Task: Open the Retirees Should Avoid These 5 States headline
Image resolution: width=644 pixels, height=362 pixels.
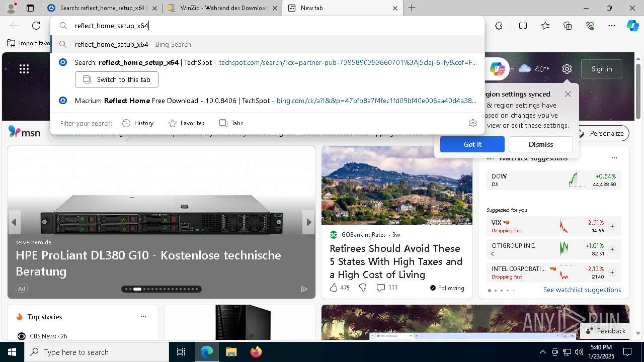Action: [x=396, y=261]
